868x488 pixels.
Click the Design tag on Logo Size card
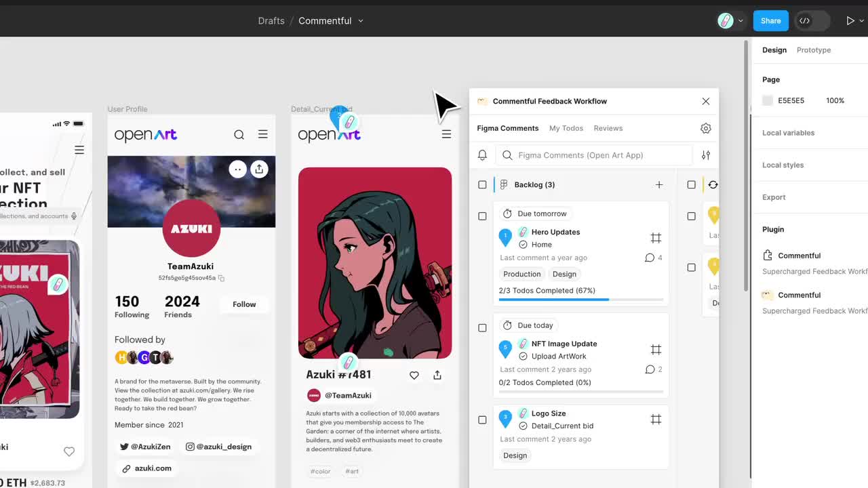[x=515, y=455]
